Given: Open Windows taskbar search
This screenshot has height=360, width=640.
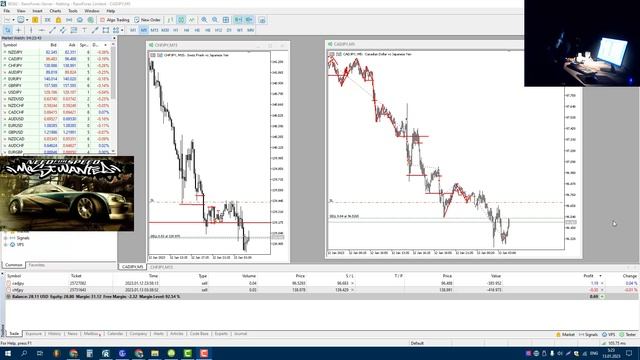Looking at the screenshot, I should point(24,353).
